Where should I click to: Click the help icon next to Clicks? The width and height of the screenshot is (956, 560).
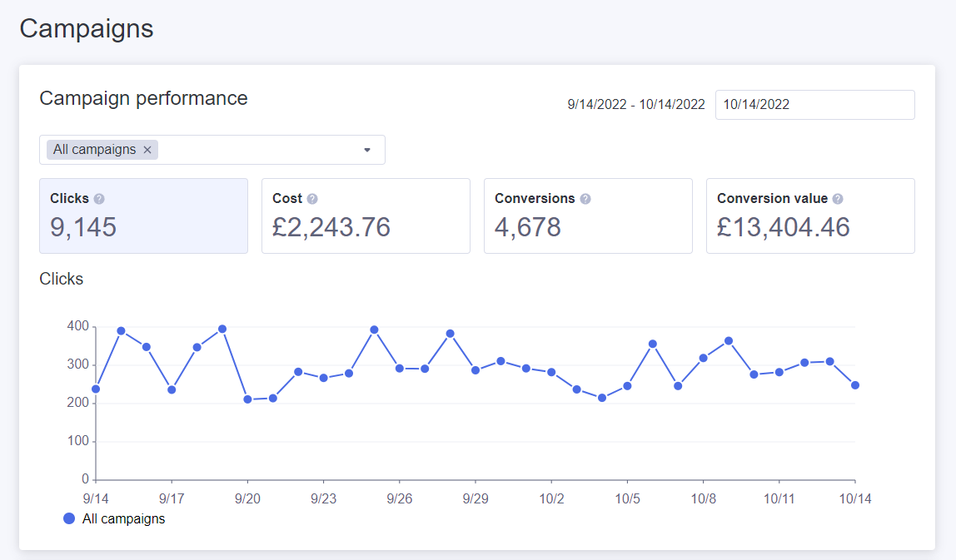pos(99,199)
